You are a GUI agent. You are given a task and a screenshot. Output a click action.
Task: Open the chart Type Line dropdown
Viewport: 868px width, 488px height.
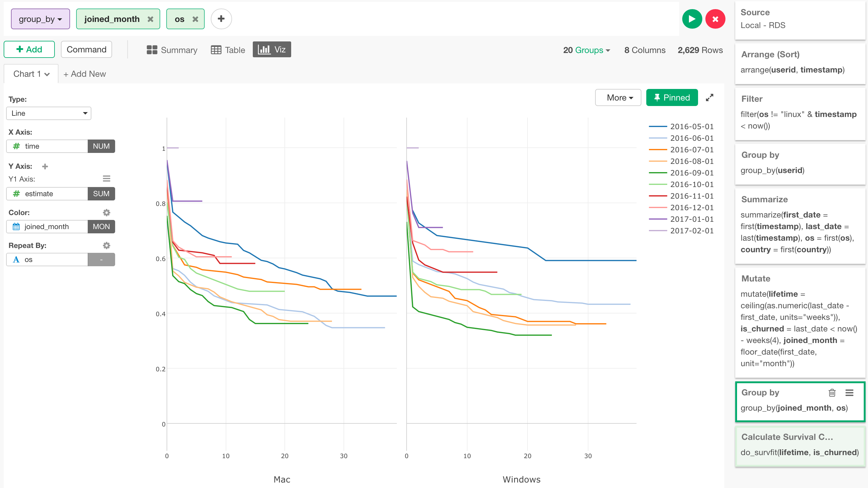click(49, 113)
